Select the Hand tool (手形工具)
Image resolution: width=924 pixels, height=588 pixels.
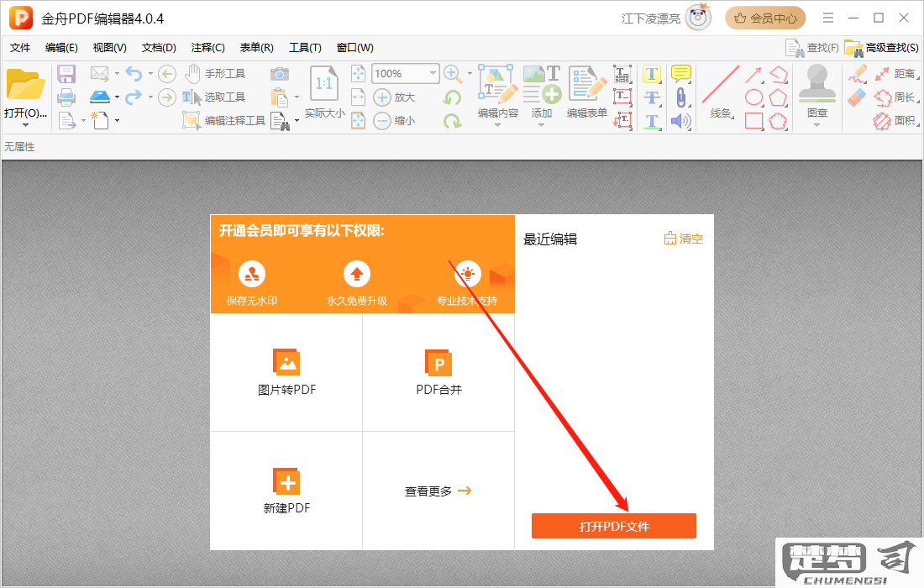pyautogui.click(x=216, y=74)
